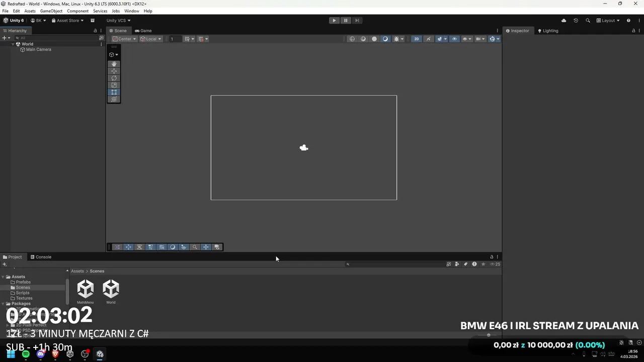This screenshot has width=644, height=362.
Task: Open the Assets menu
Action: point(30,11)
